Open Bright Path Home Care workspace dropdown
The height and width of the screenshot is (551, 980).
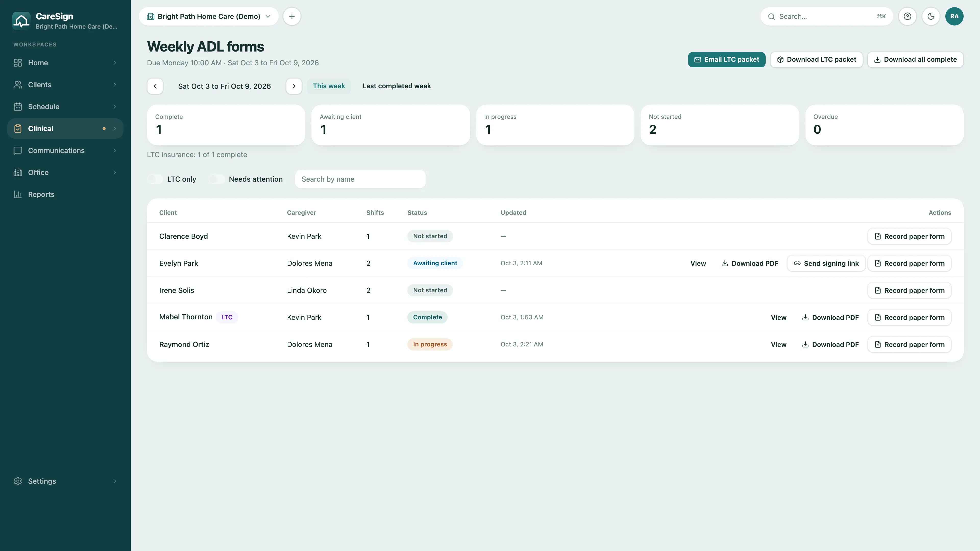[209, 16]
